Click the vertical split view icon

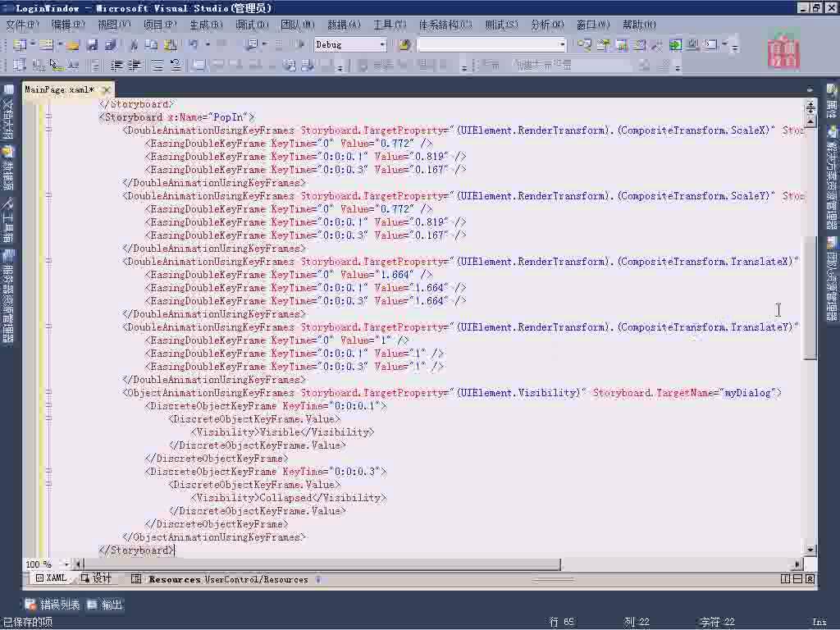pyautogui.click(x=785, y=578)
